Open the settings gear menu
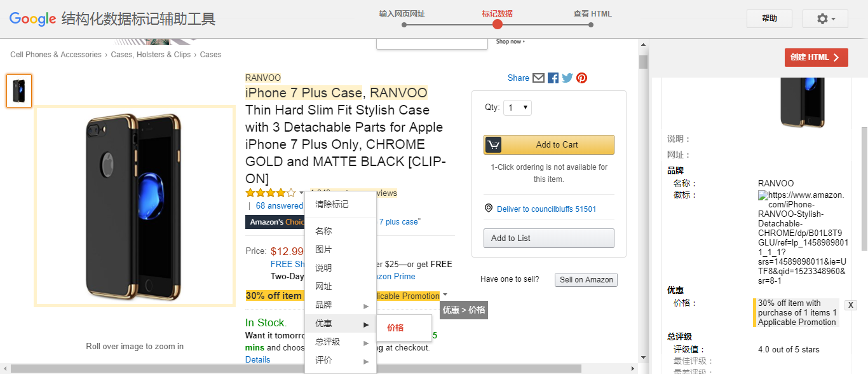The height and width of the screenshot is (374, 868). (x=825, y=19)
